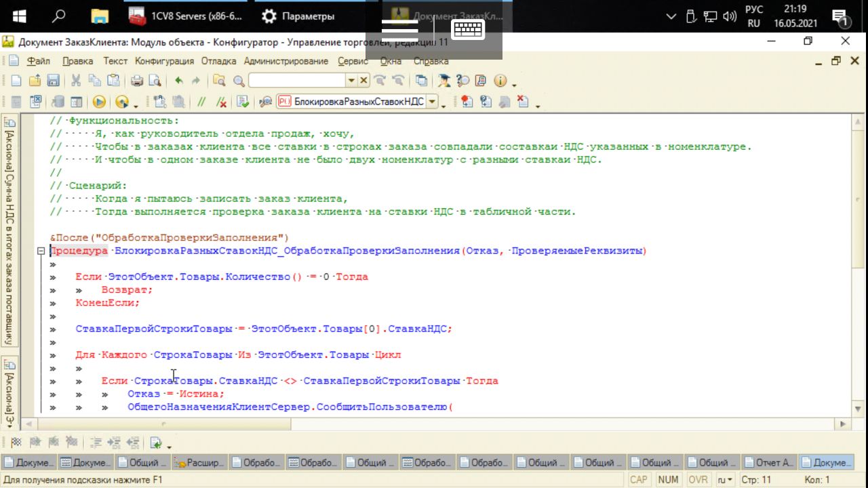Click the comment-out selection icon (//)
Image resolution: width=868 pixels, height=488 pixels.
(201, 102)
